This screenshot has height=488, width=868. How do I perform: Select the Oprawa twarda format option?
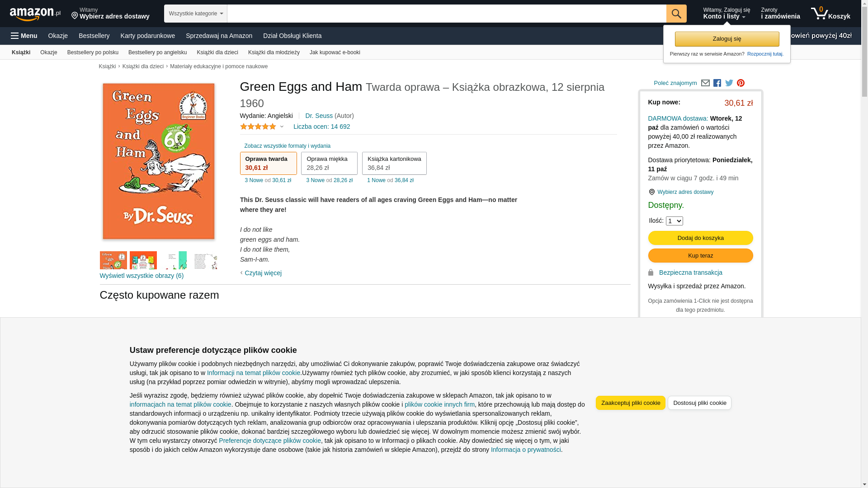click(x=268, y=163)
